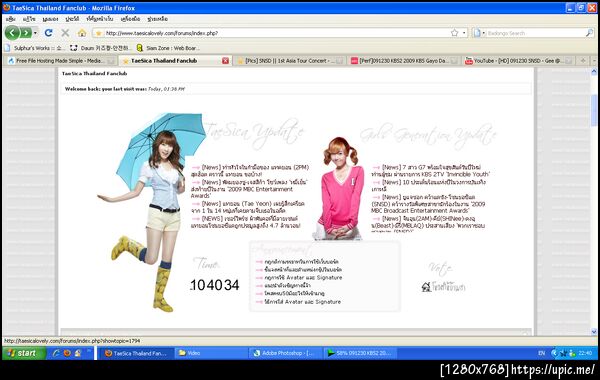Open the ที่คั่นหน้าเว็บ (Bookmarks) menu
This screenshot has width=600, height=380.
point(99,19)
